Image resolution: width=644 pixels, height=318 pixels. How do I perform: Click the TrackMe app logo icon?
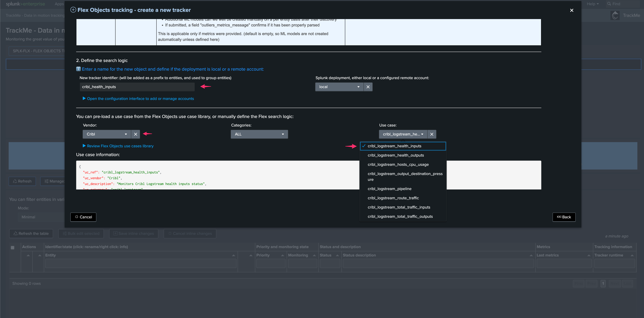click(x=615, y=15)
